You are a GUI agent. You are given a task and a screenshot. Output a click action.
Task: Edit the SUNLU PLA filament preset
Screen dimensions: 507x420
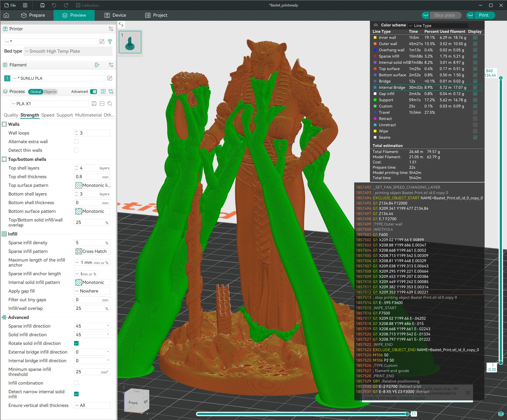pyautogui.click(x=110, y=78)
